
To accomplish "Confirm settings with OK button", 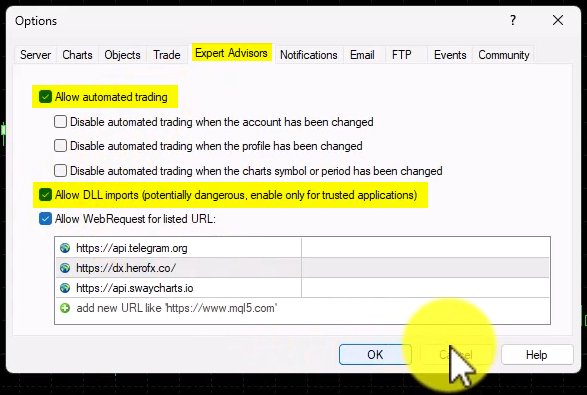I will (375, 355).
